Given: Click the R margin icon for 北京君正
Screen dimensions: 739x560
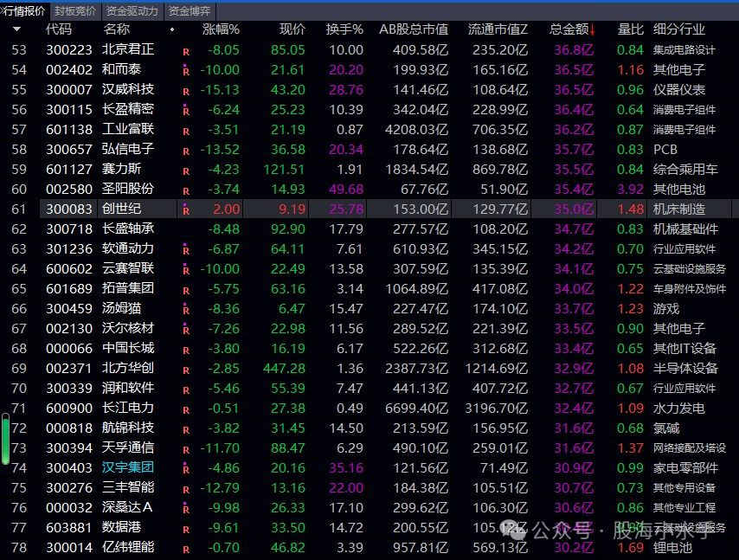Looking at the screenshot, I should click(x=186, y=51).
